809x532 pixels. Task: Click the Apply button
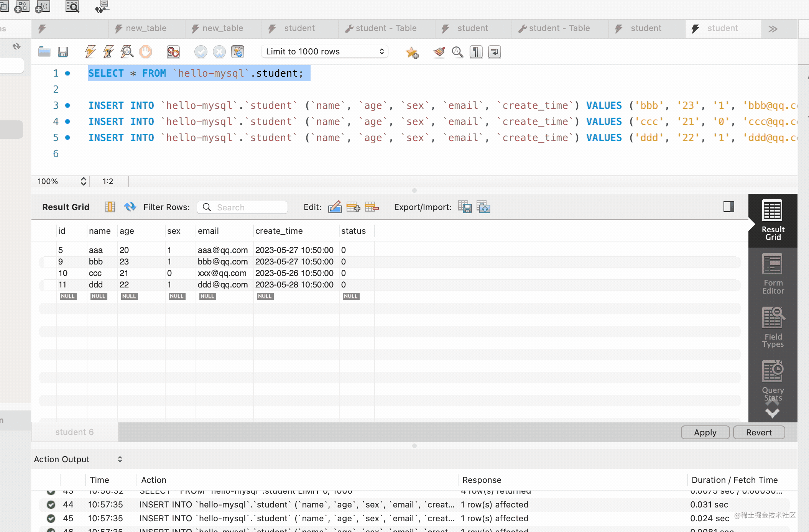(x=705, y=432)
